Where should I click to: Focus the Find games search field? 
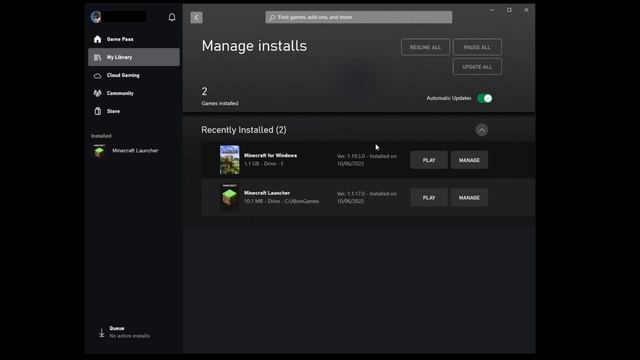click(359, 17)
